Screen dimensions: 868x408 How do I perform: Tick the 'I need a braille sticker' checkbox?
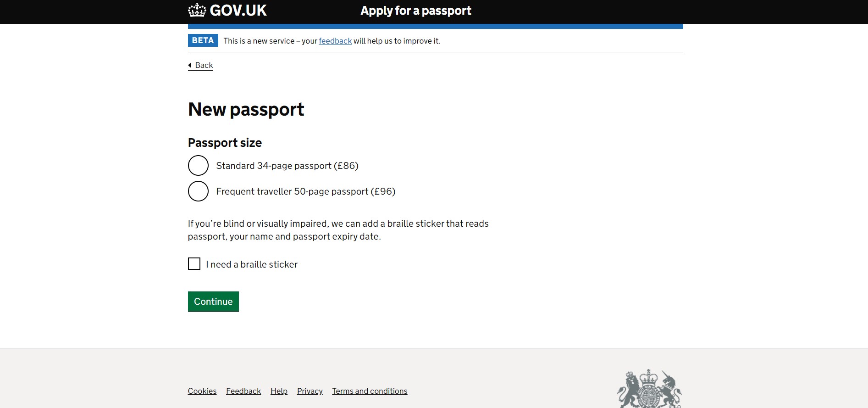coord(194,264)
